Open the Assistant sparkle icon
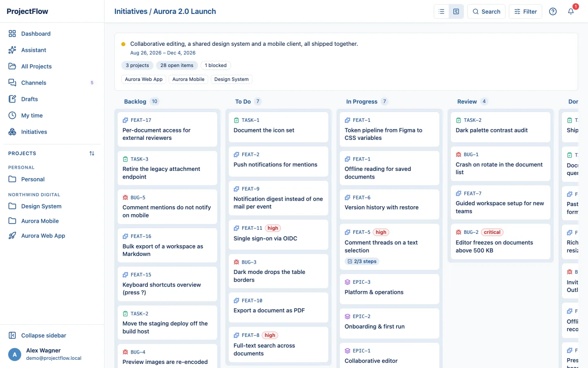 12,50
